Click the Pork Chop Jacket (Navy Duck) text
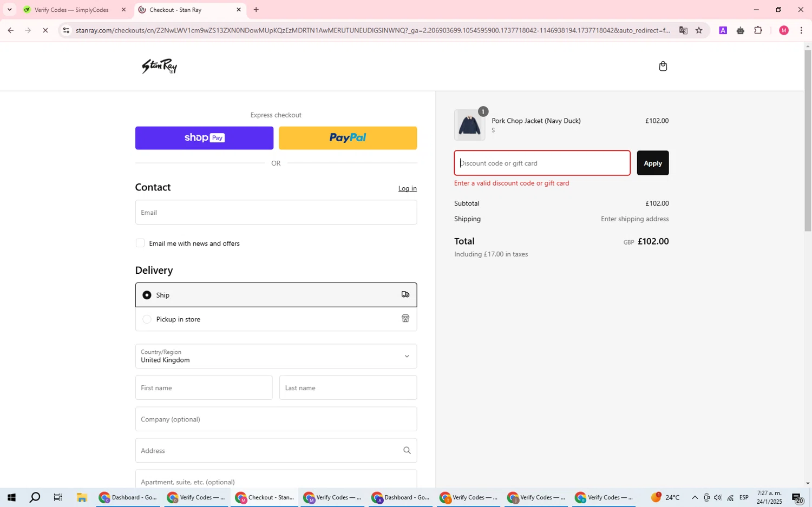 click(536, 121)
